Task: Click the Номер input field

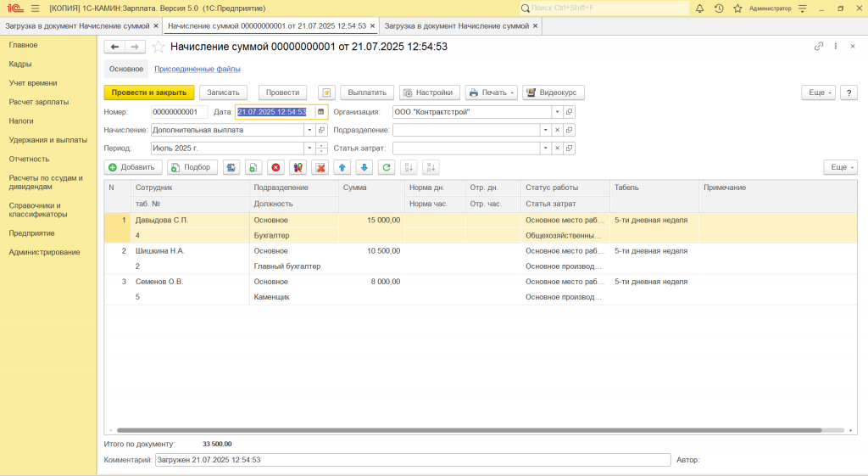Action: point(179,112)
